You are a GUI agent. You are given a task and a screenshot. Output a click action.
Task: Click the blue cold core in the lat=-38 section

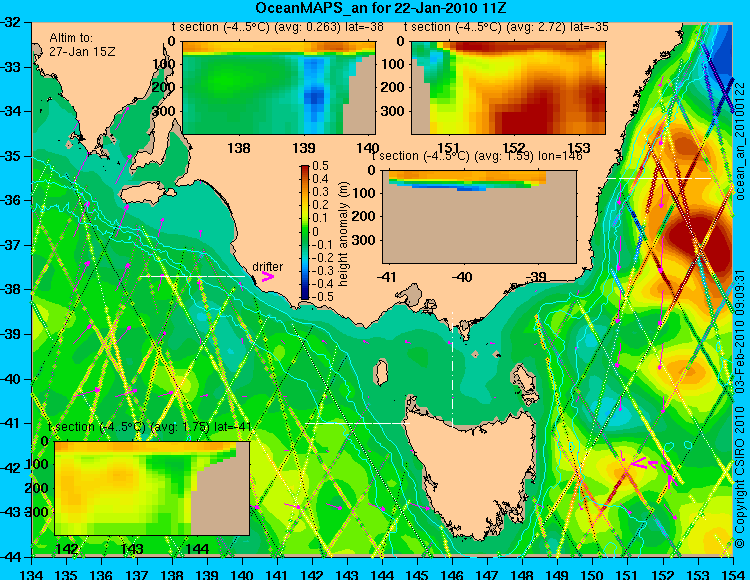[313, 96]
